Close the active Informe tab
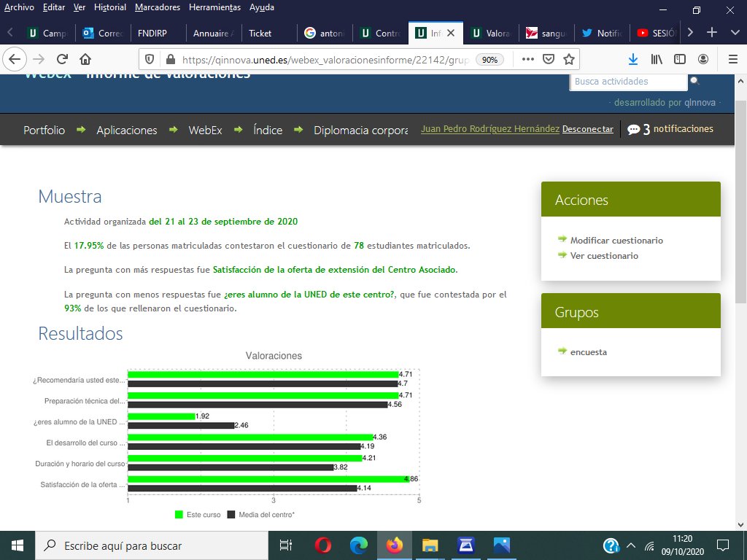Screen dimensions: 747x560 (451, 33)
